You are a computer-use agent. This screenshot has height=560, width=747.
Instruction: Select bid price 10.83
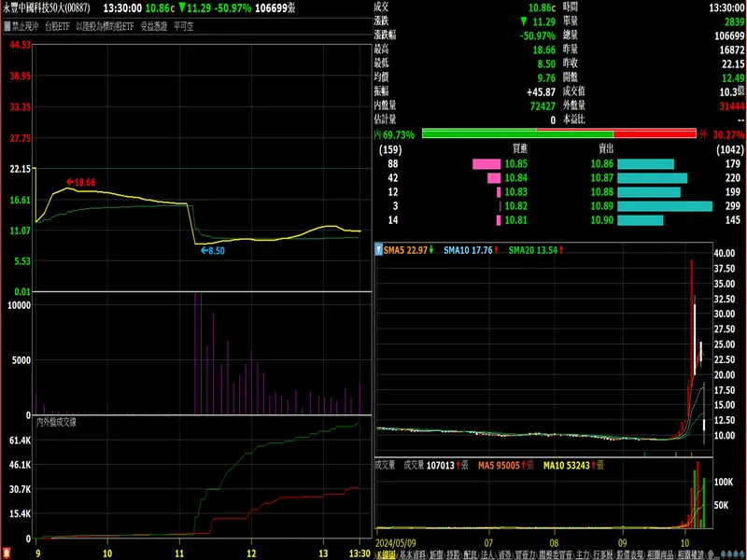516,192
